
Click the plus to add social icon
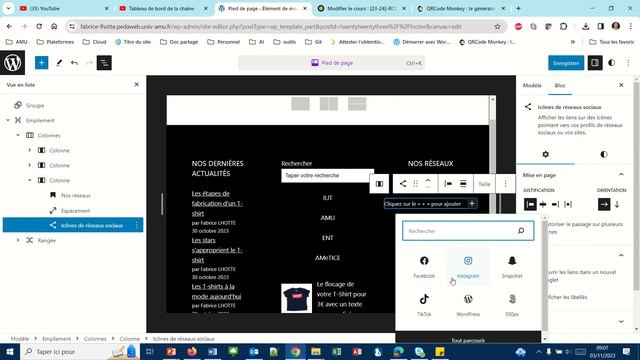(472, 204)
